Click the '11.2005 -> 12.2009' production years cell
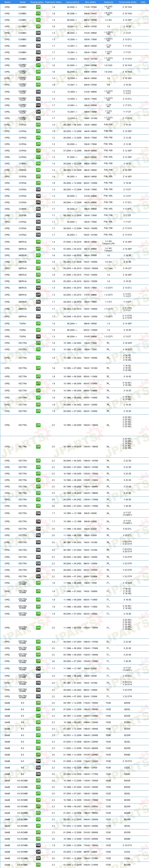 coord(72,748)
